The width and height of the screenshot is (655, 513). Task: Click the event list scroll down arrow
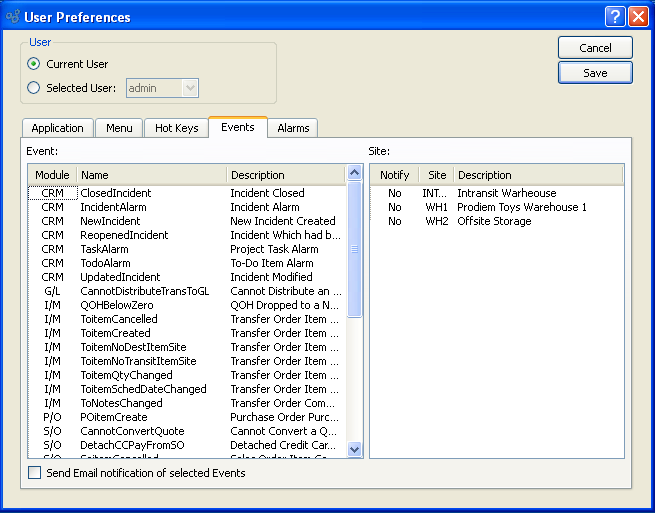(x=354, y=451)
